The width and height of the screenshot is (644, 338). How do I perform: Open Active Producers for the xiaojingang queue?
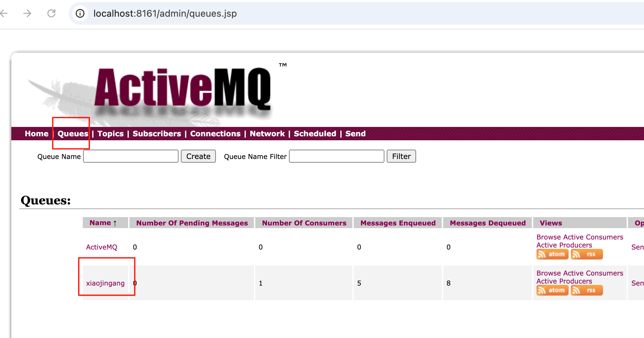(564, 281)
